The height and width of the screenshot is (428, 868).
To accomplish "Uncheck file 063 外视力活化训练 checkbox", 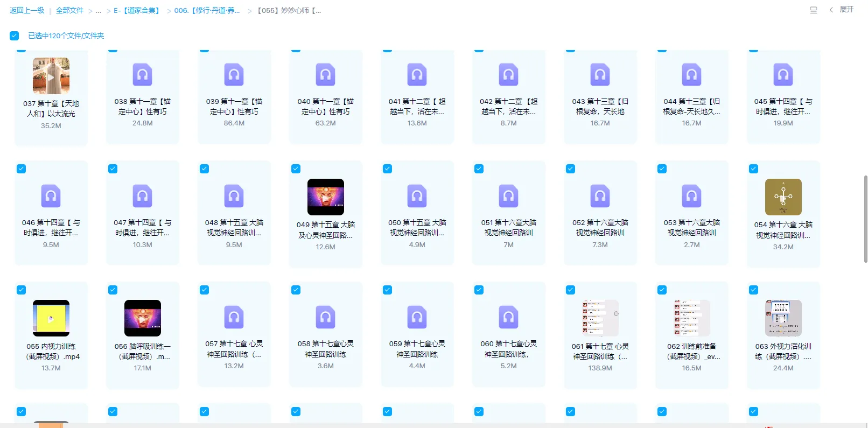I will 753,290.
